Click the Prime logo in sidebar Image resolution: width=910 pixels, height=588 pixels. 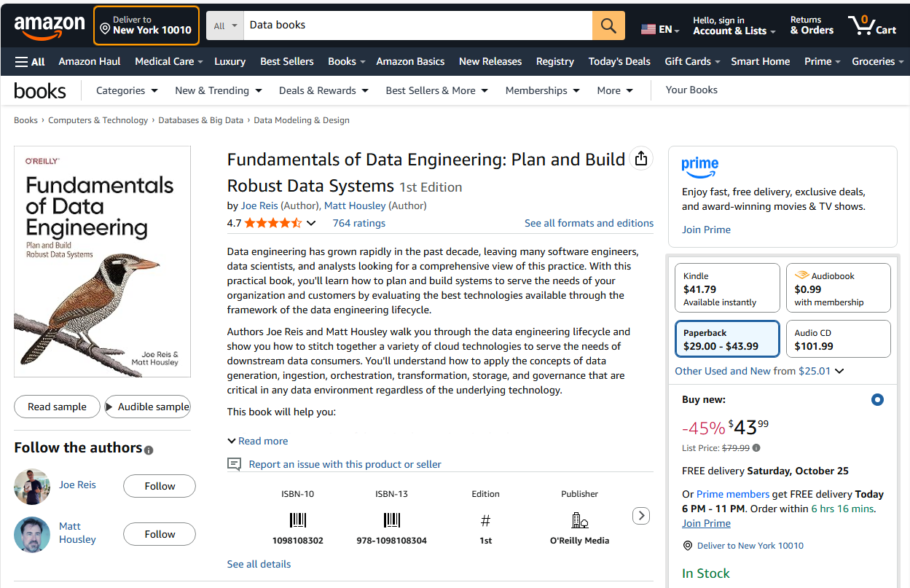pos(700,167)
